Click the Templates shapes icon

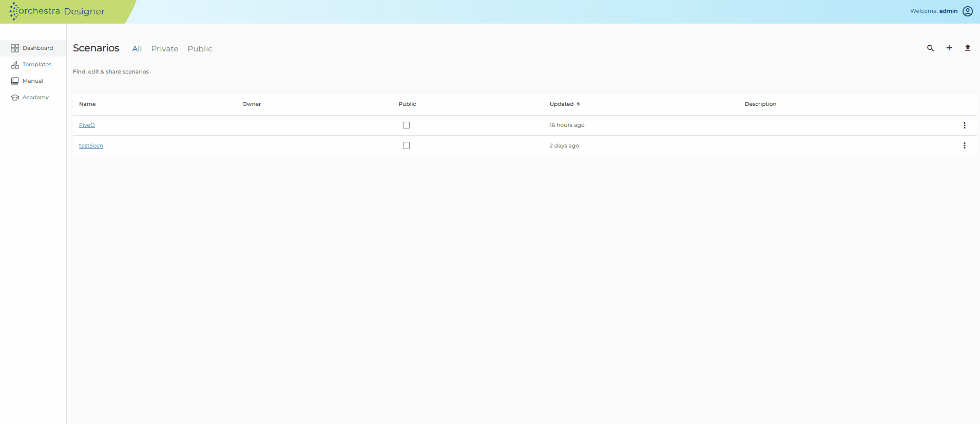pos(15,65)
